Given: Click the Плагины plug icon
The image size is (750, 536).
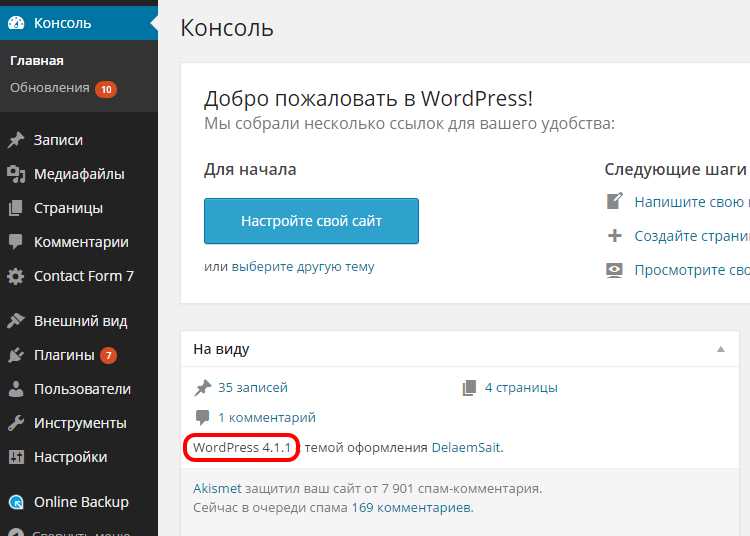Looking at the screenshot, I should pos(16,355).
